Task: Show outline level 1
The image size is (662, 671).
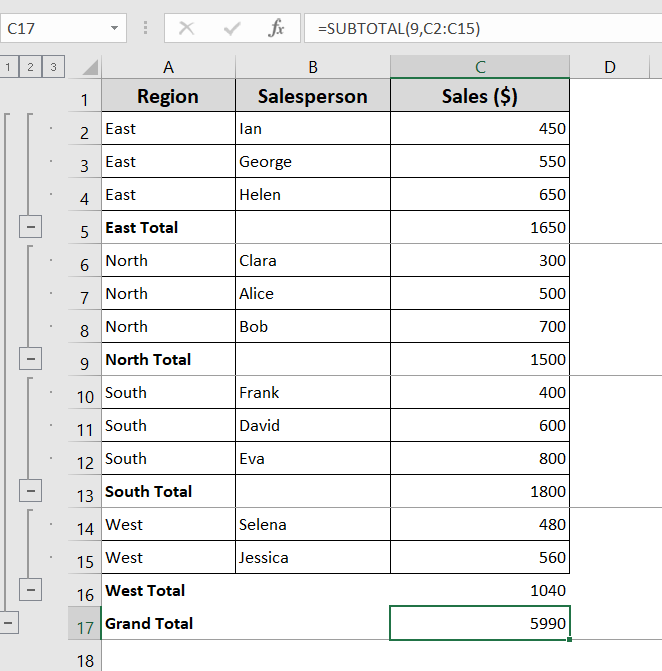Action: [8, 67]
